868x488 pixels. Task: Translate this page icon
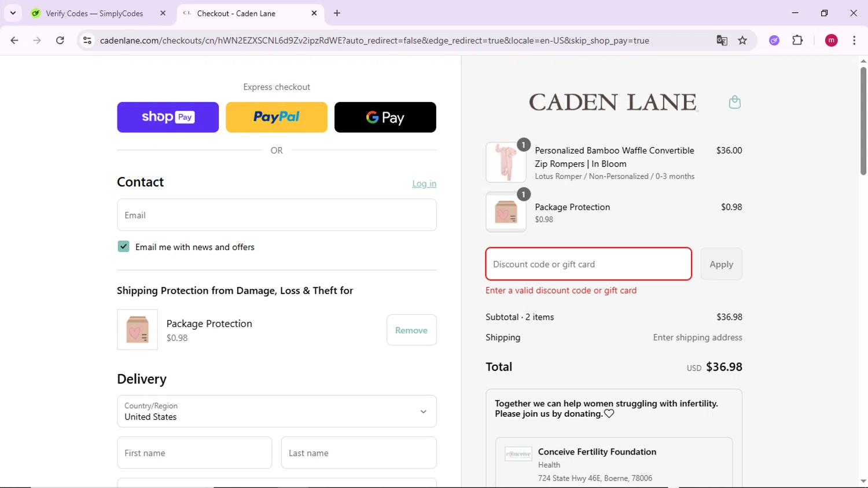tap(722, 41)
